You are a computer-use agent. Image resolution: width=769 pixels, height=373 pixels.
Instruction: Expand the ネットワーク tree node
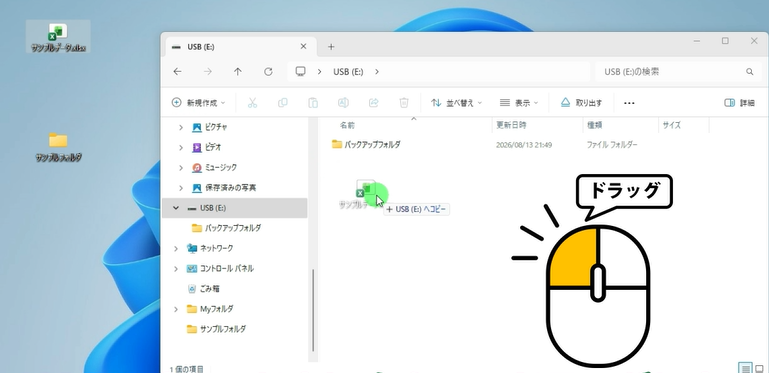point(176,249)
